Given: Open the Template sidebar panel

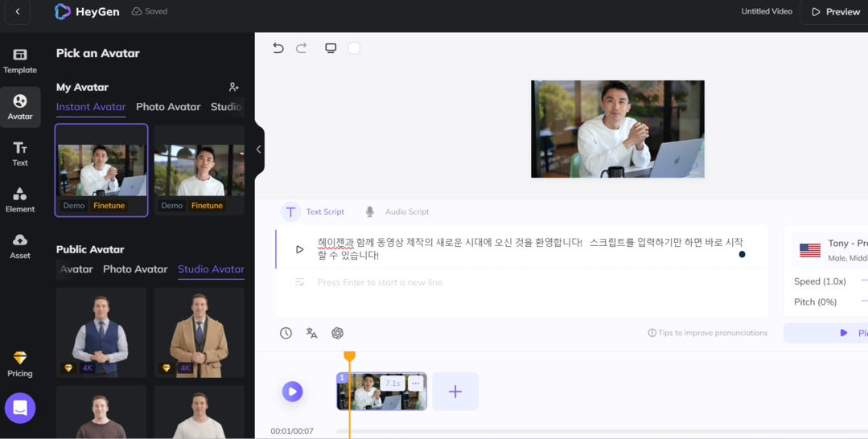Looking at the screenshot, I should (x=20, y=61).
